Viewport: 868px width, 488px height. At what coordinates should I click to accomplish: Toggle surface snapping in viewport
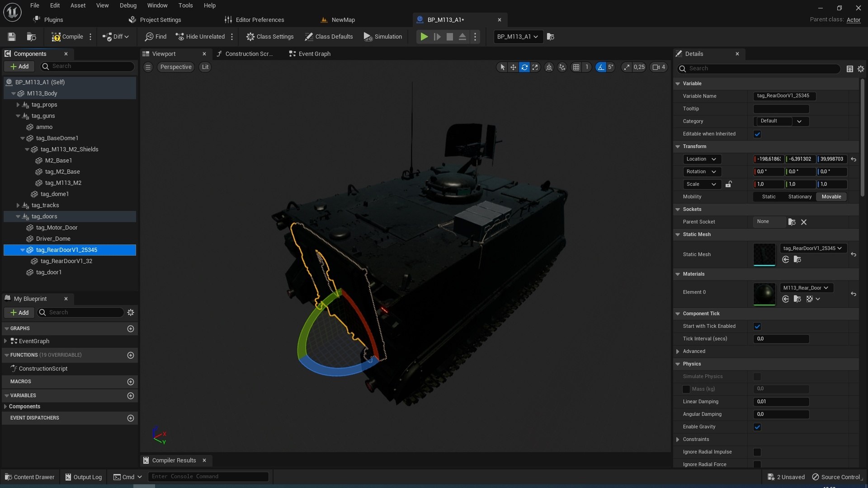(562, 67)
